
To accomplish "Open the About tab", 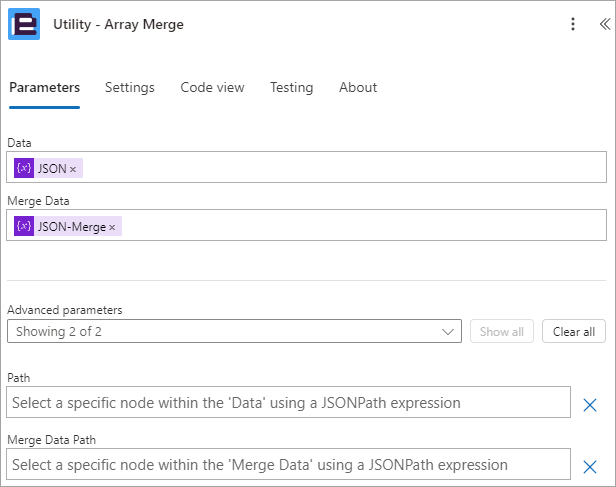I will [358, 87].
